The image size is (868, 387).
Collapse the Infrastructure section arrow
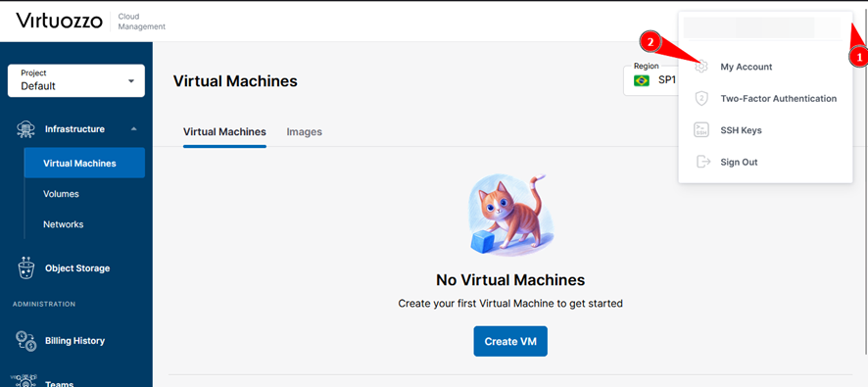tap(133, 129)
